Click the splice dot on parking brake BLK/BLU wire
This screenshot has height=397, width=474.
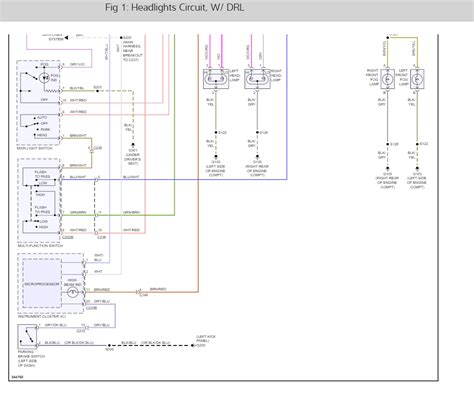(x=109, y=345)
